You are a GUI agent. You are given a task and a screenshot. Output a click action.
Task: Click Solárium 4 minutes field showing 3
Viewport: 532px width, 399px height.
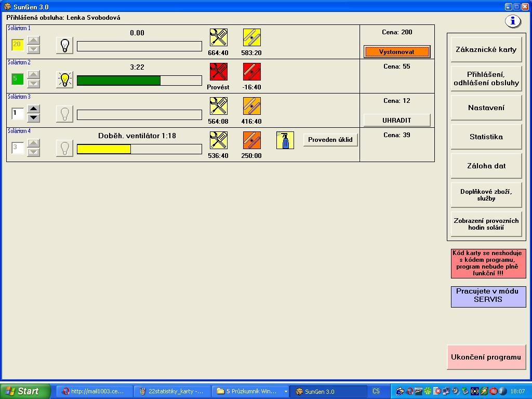tap(18, 147)
